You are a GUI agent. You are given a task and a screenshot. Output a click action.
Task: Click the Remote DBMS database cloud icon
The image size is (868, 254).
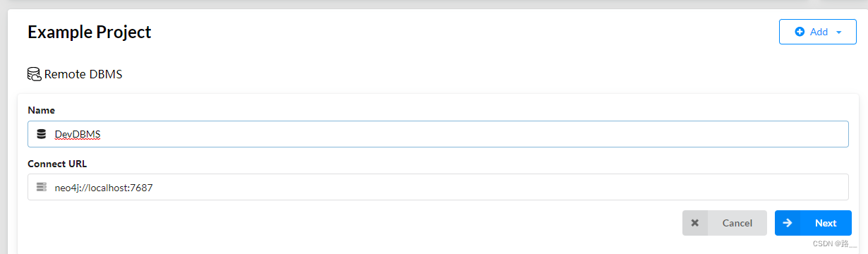coord(34,74)
